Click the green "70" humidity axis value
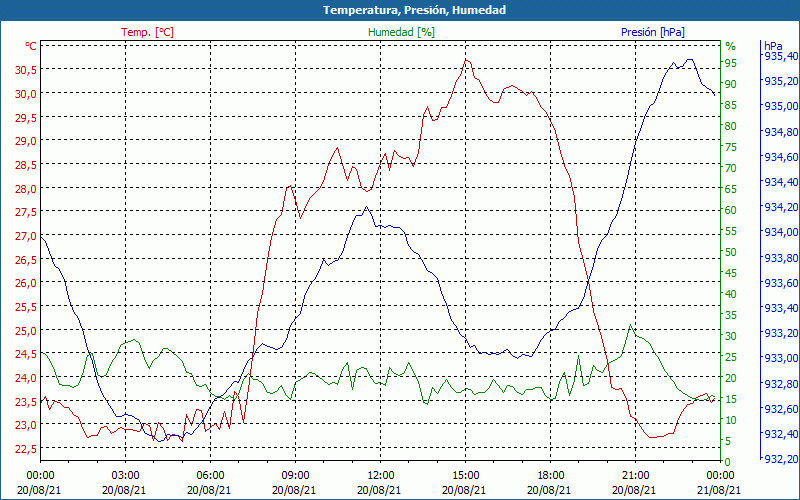This screenshot has width=800, height=500. [x=731, y=168]
